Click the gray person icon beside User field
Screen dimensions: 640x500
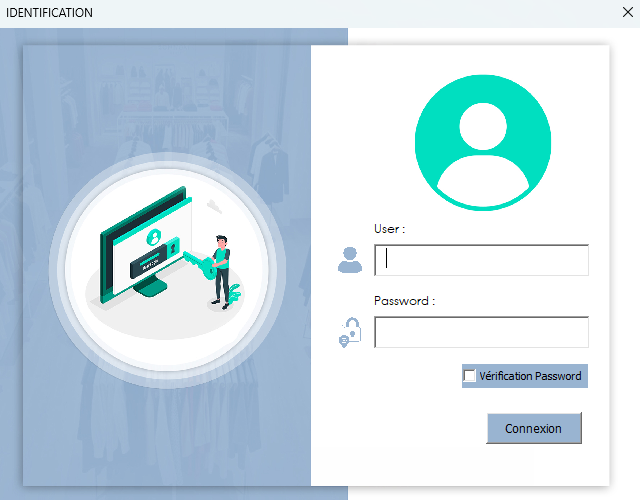[350, 260]
